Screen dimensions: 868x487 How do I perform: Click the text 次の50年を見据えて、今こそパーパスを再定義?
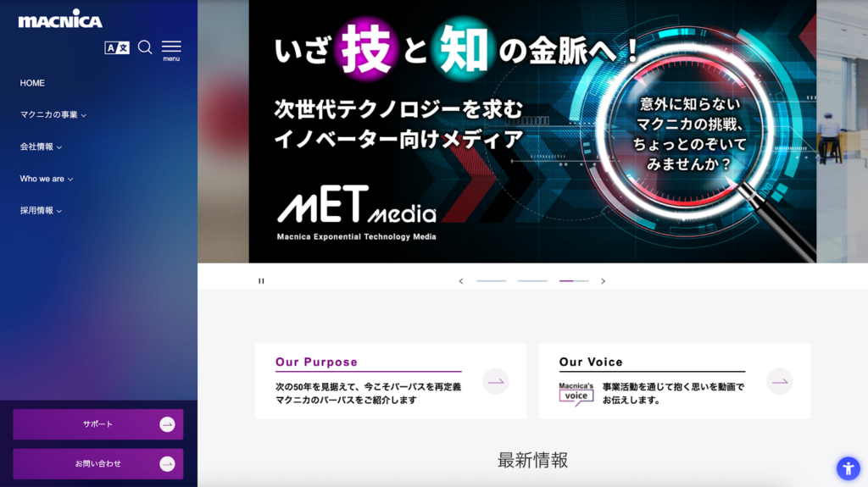[x=368, y=387]
